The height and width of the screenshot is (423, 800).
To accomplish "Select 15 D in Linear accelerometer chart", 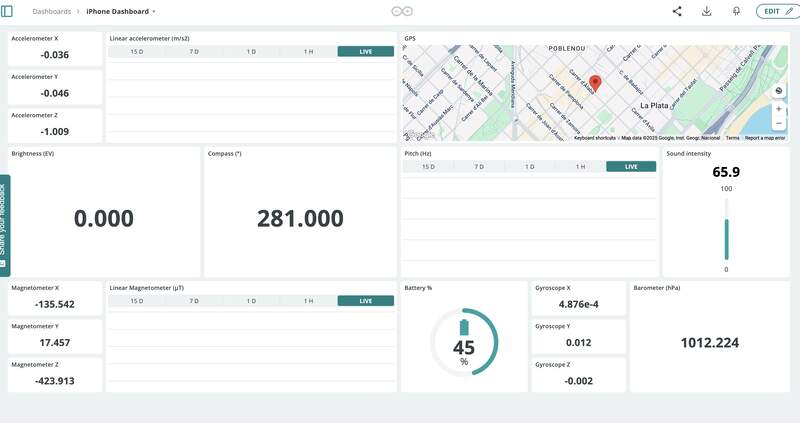I will [x=137, y=52].
